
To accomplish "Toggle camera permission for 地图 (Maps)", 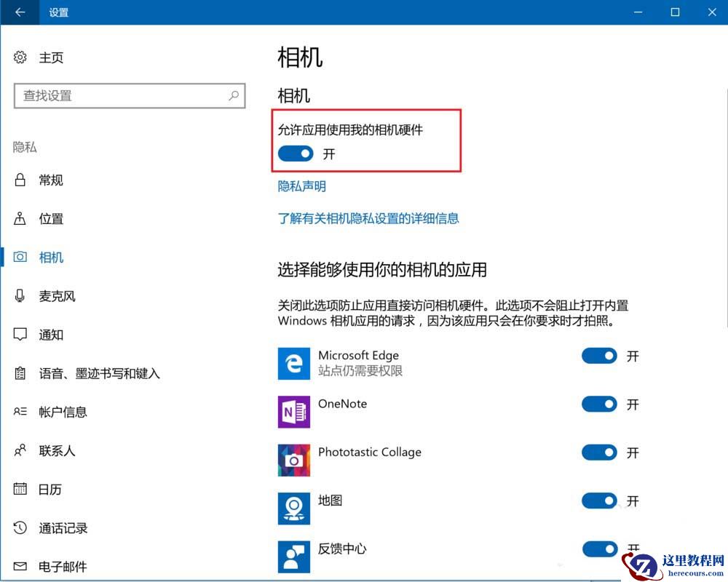I will coord(599,501).
